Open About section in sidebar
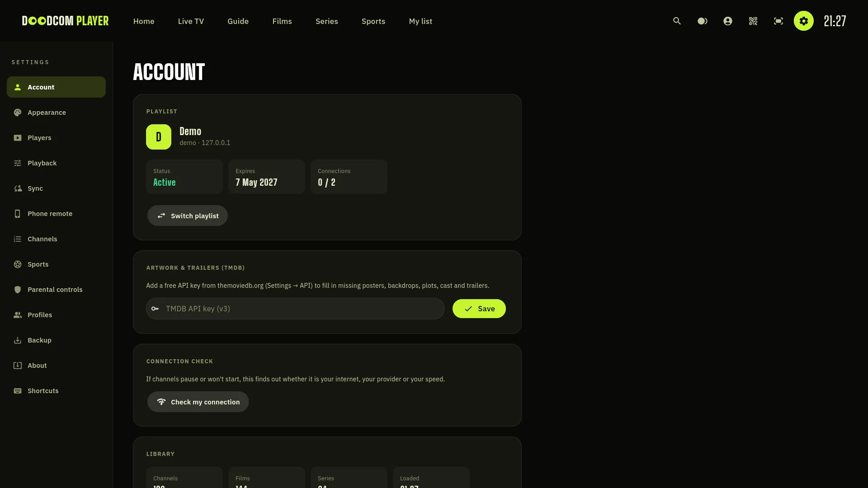 point(56,365)
